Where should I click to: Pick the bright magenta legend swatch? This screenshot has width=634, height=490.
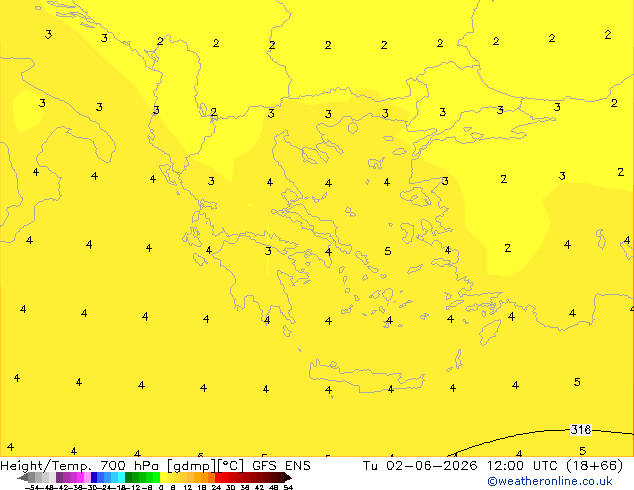tap(80, 478)
